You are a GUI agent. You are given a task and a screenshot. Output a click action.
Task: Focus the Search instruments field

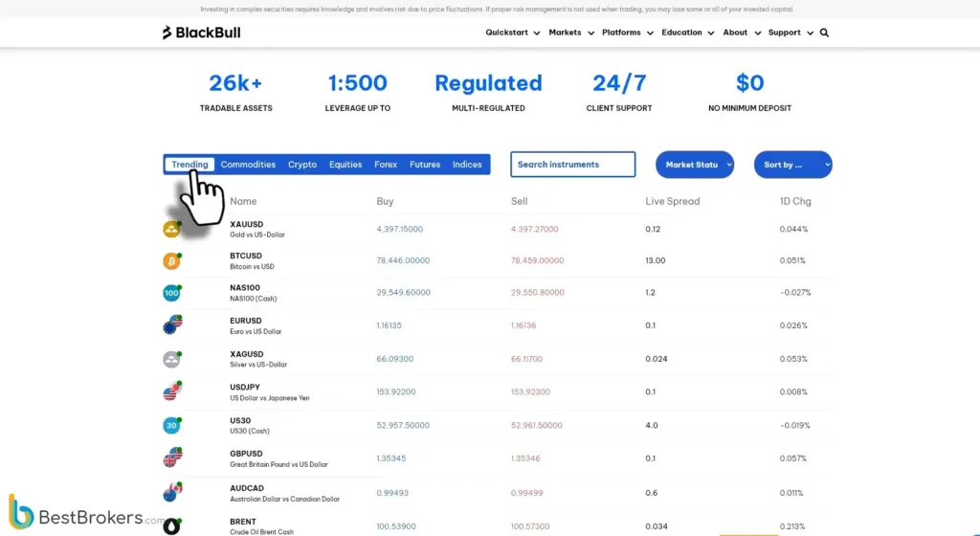(x=572, y=165)
